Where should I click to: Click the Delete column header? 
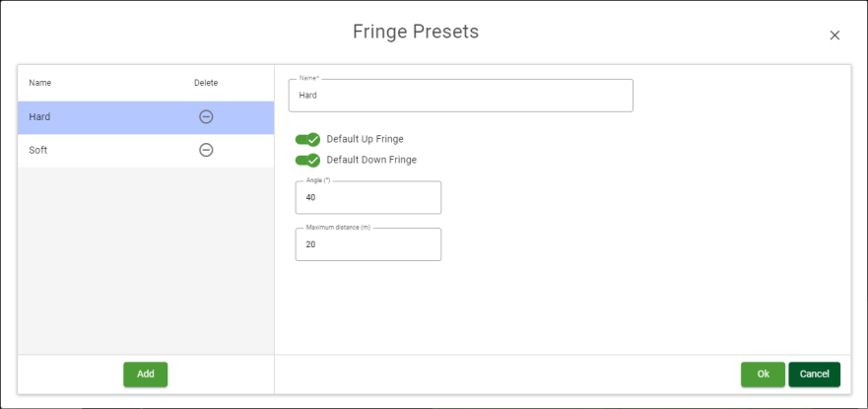(x=206, y=83)
